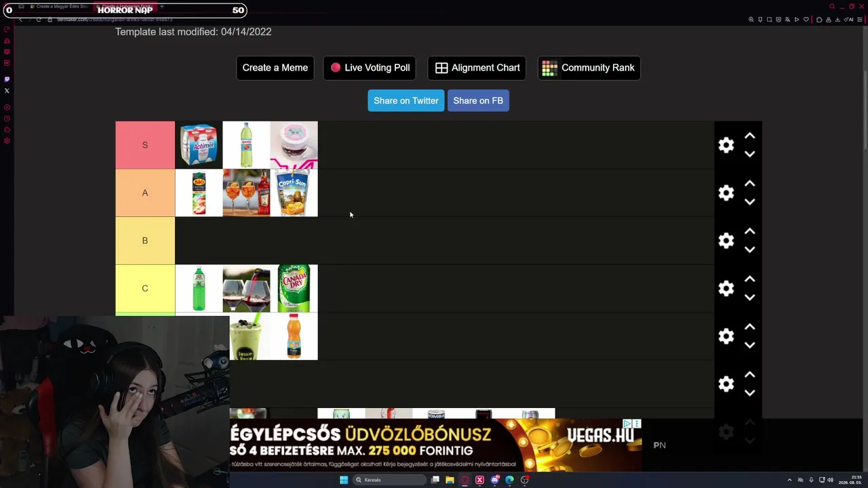The image size is (868, 488).
Task: Pick the Actimel drink in S tier
Action: click(199, 145)
